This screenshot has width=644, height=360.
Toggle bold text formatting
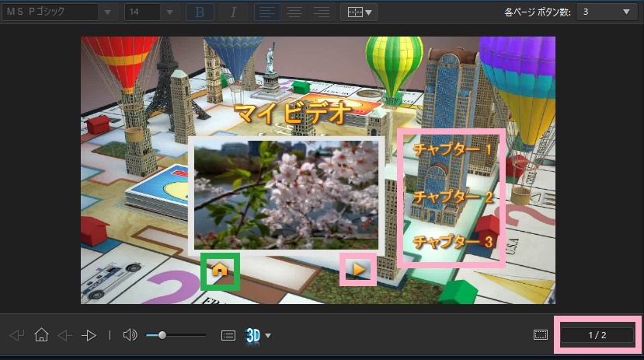200,12
